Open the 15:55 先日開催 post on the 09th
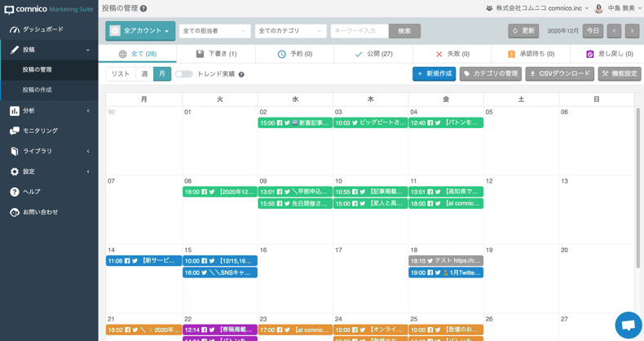 (295, 204)
